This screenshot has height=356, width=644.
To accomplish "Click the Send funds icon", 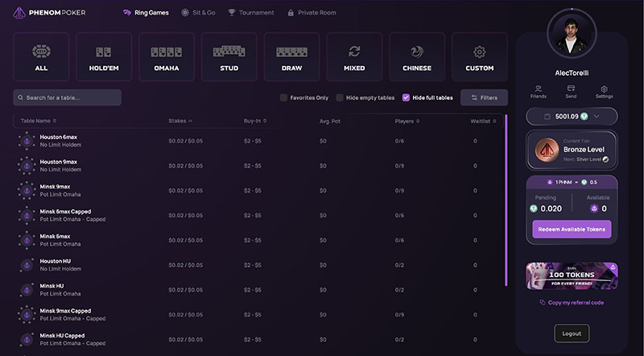I will pos(571,89).
